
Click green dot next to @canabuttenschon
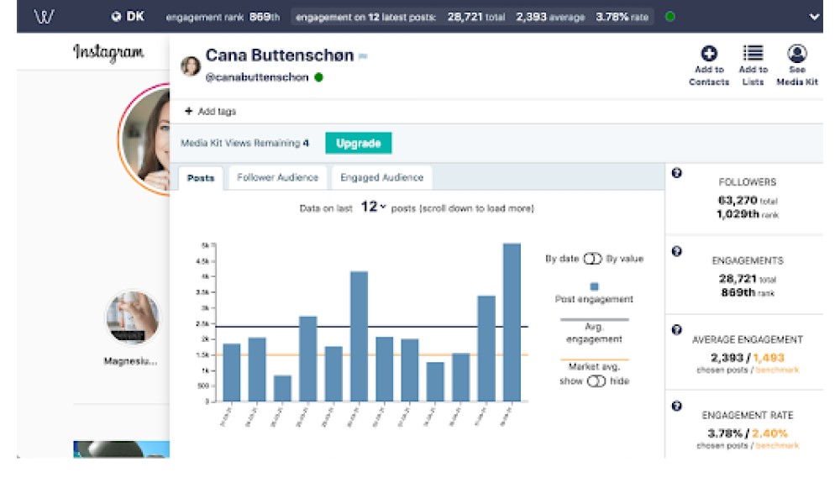point(318,77)
